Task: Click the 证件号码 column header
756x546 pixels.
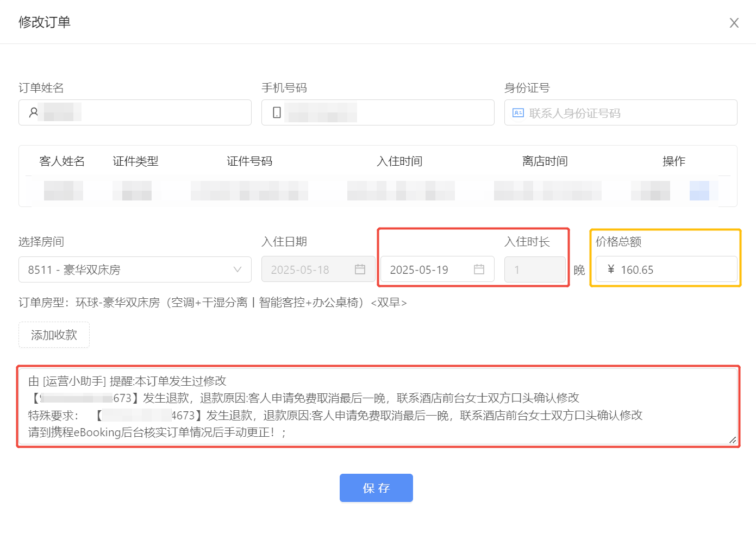Action: (249, 161)
